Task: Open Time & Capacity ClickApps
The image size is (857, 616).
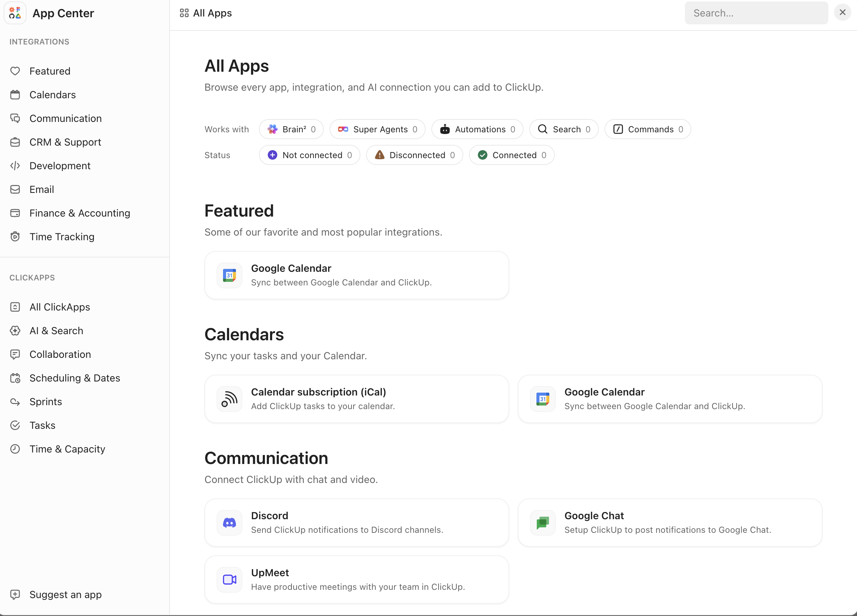Action: (67, 449)
